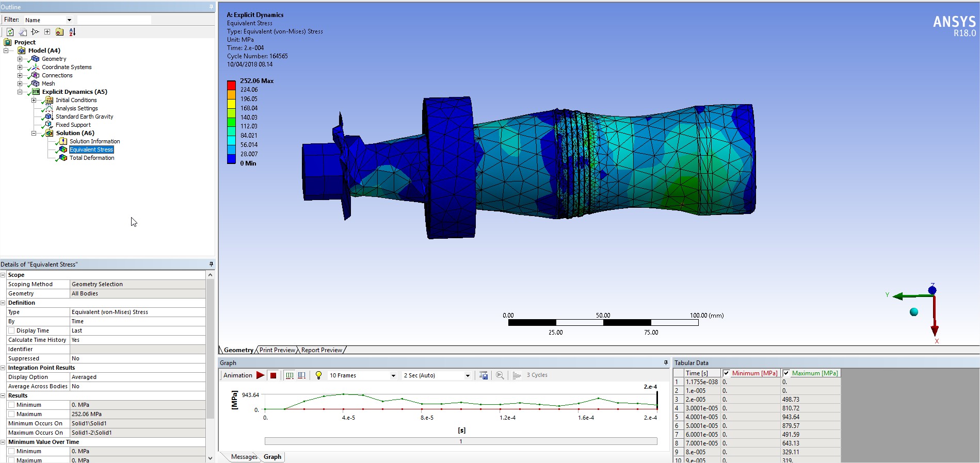Click scroll-down arrow in Details panel
The width and height of the screenshot is (980, 463).
[x=210, y=458]
